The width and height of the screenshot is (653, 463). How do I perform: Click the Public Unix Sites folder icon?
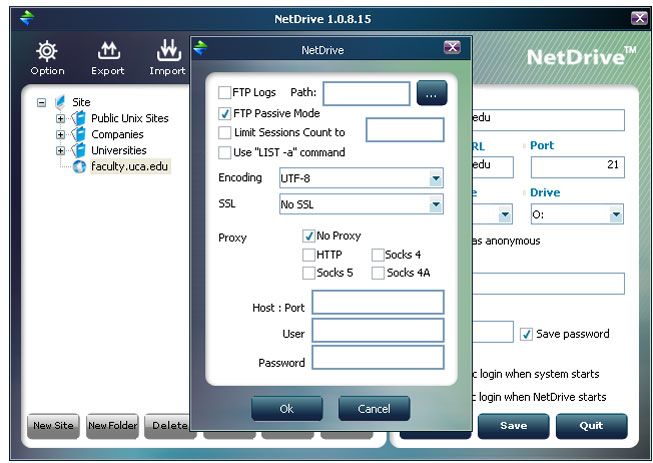point(78,118)
